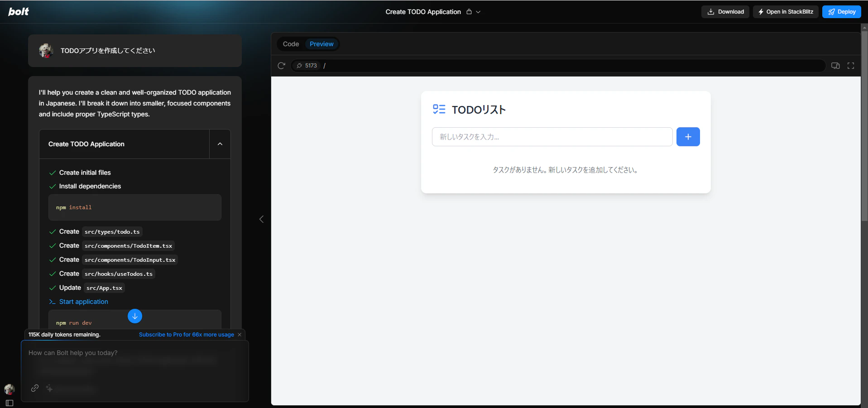
Task: Click the タスクがありません empty state text
Action: click(x=566, y=170)
